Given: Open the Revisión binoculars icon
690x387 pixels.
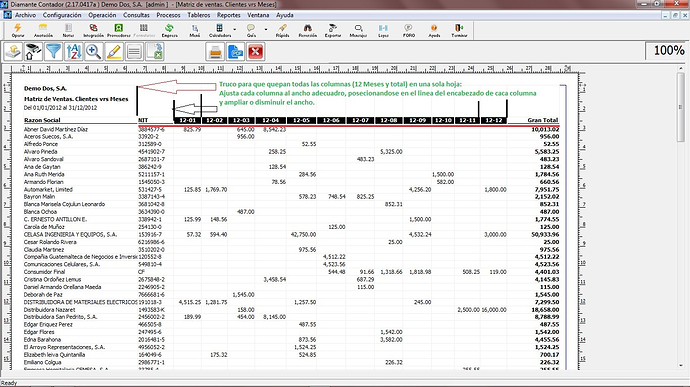Looking at the screenshot, I should point(308,30).
